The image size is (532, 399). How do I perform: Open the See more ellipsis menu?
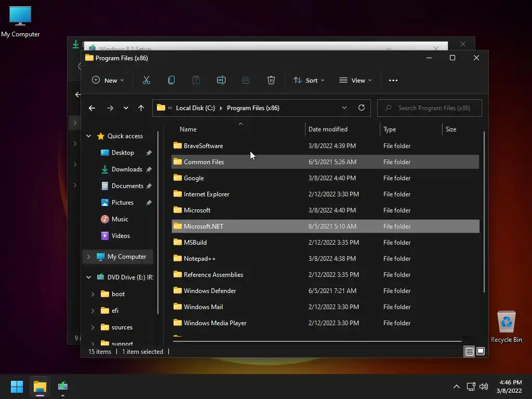coord(393,81)
